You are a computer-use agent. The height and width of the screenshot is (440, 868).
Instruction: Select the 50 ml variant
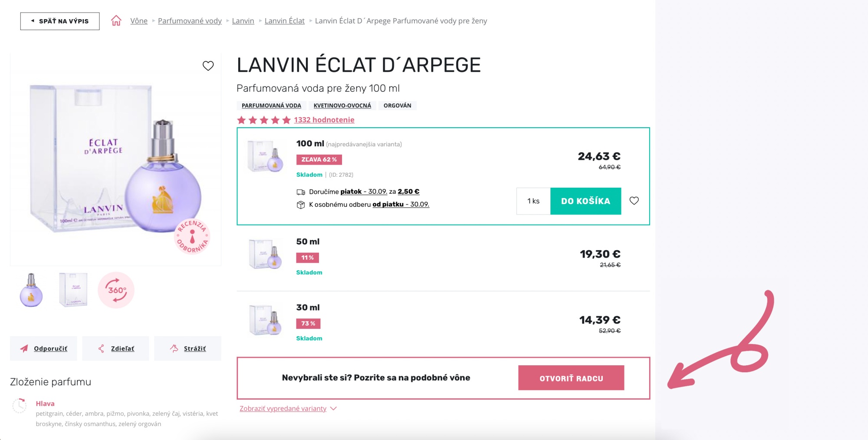443,258
